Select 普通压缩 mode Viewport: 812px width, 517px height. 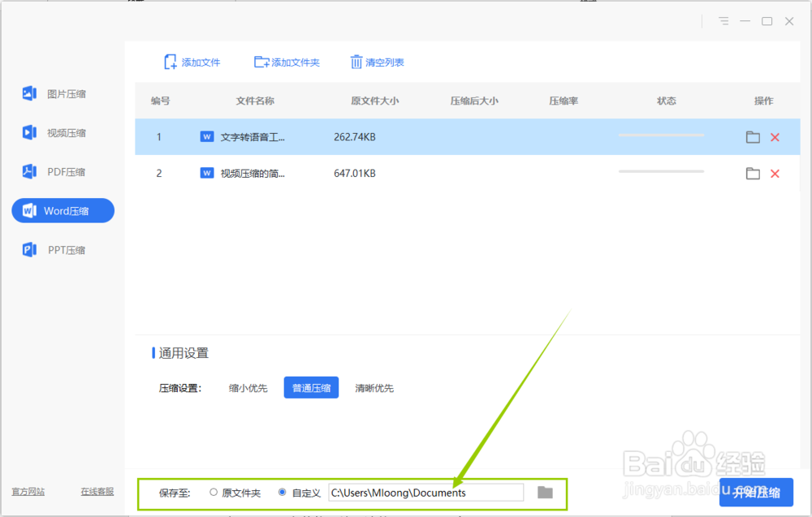point(311,387)
